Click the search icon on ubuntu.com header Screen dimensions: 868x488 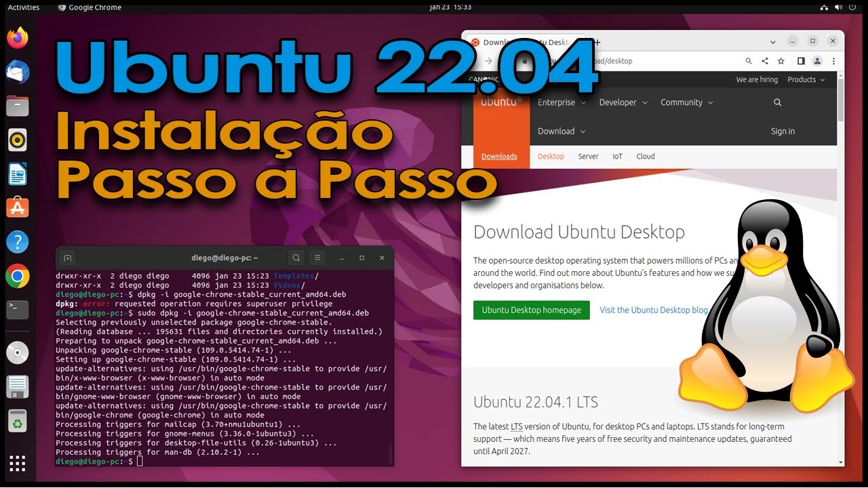[x=778, y=102]
